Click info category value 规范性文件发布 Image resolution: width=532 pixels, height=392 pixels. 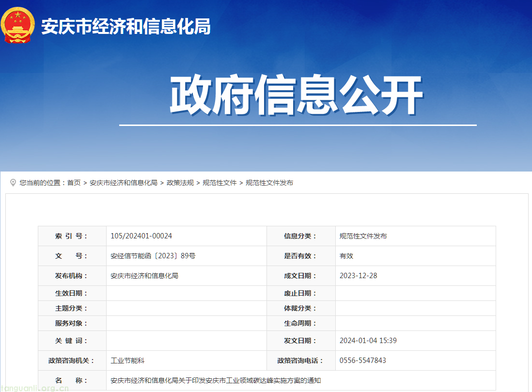[363, 236]
